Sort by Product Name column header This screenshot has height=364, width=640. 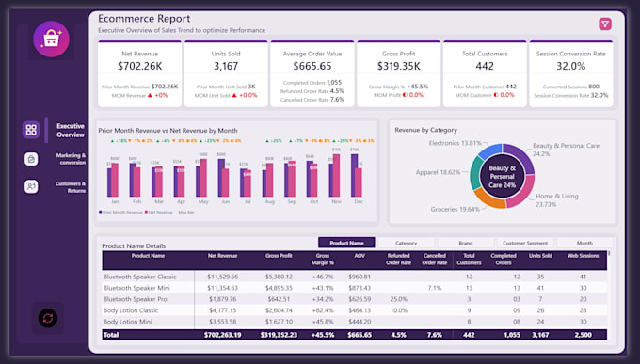(x=148, y=256)
